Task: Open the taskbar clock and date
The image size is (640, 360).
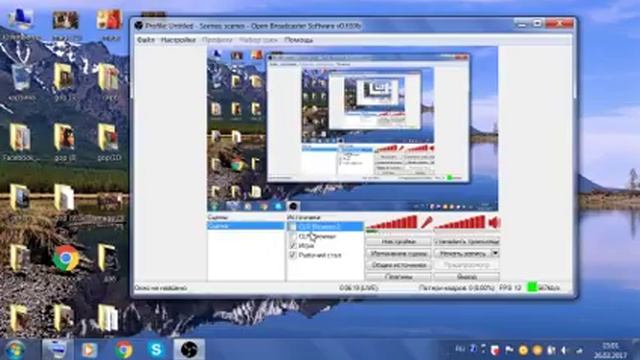Action: 611,350
